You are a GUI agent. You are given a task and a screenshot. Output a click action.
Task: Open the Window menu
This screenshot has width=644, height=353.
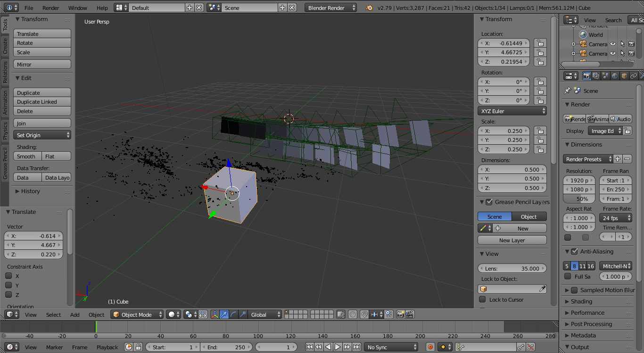pos(78,8)
